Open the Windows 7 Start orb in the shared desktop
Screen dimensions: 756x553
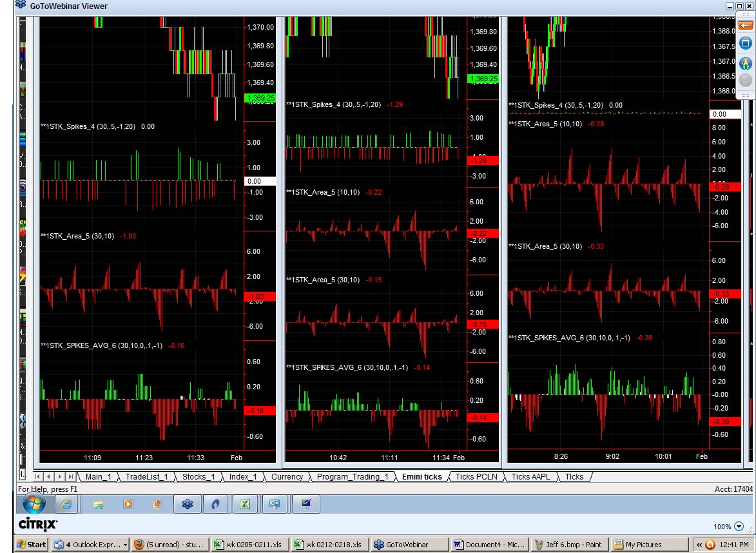(x=34, y=504)
